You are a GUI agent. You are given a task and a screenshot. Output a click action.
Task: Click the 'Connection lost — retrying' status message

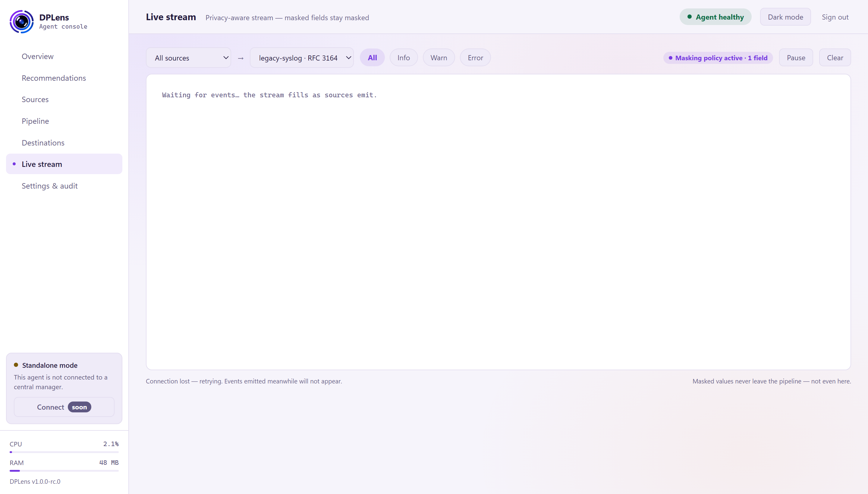coord(244,381)
